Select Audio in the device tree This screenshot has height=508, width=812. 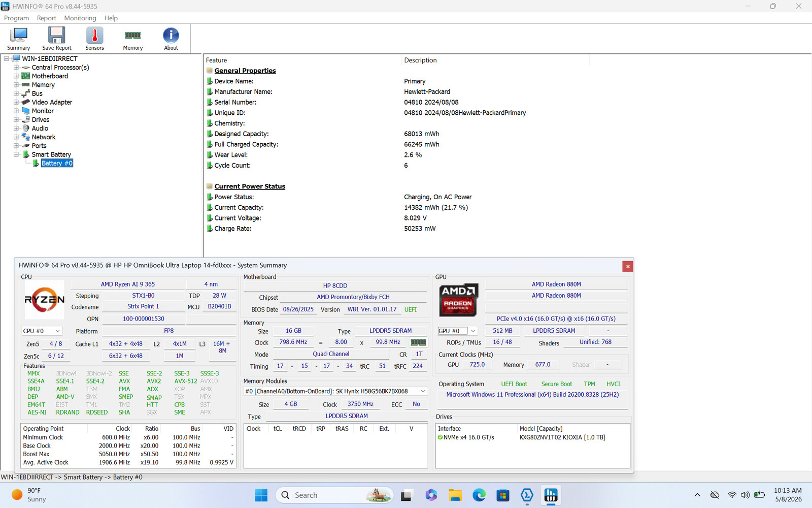pyautogui.click(x=40, y=129)
